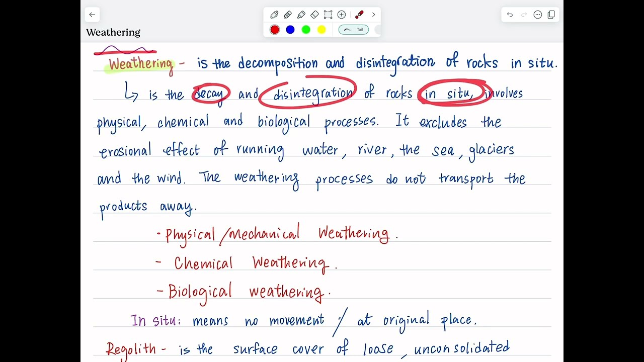Open the pages overview icon

pyautogui.click(x=551, y=15)
